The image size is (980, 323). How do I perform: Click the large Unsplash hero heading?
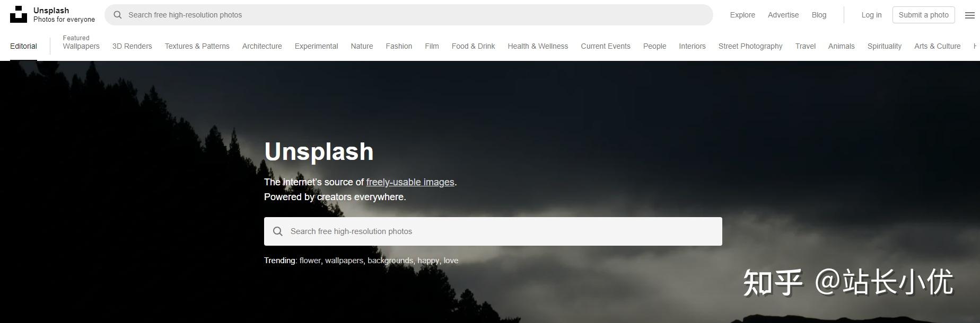[x=319, y=151]
